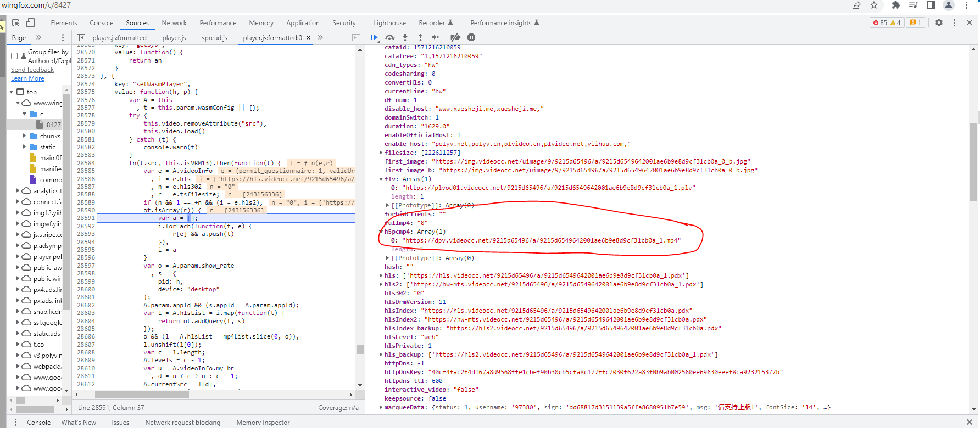This screenshot has width=980, height=428.
Task: Step out of the current function
Action: click(x=420, y=37)
